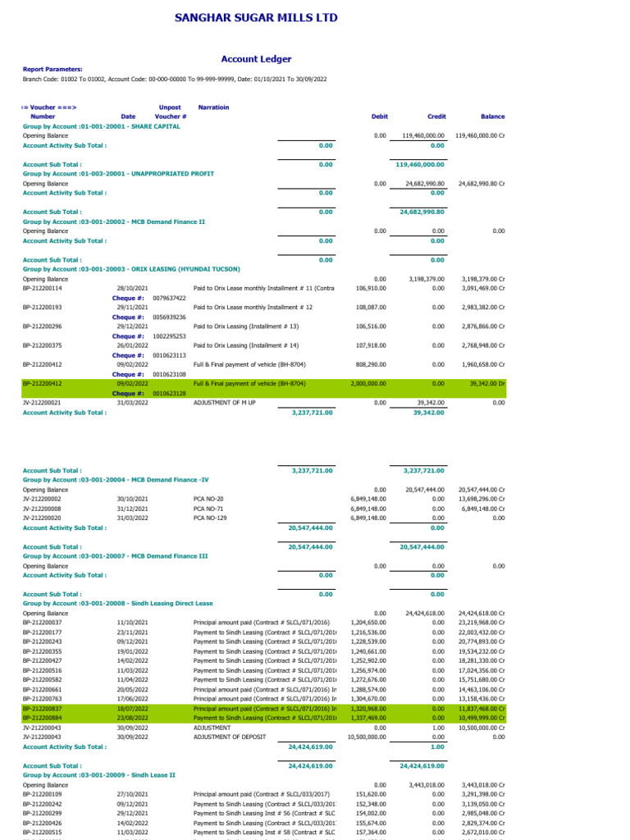The image size is (630, 840).
Task: Click debit amount 1,204,650.00
Action: click(x=368, y=623)
